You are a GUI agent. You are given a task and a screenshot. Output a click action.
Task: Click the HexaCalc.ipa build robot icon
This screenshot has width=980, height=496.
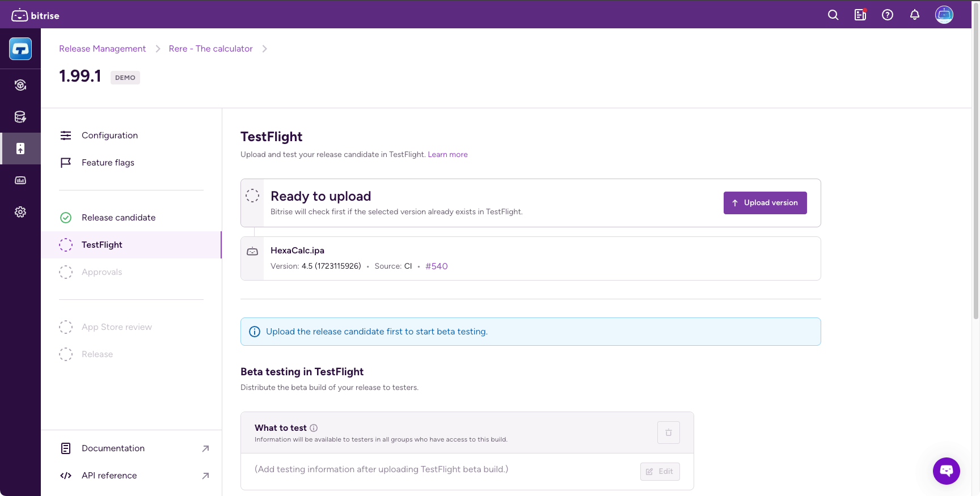(x=252, y=252)
